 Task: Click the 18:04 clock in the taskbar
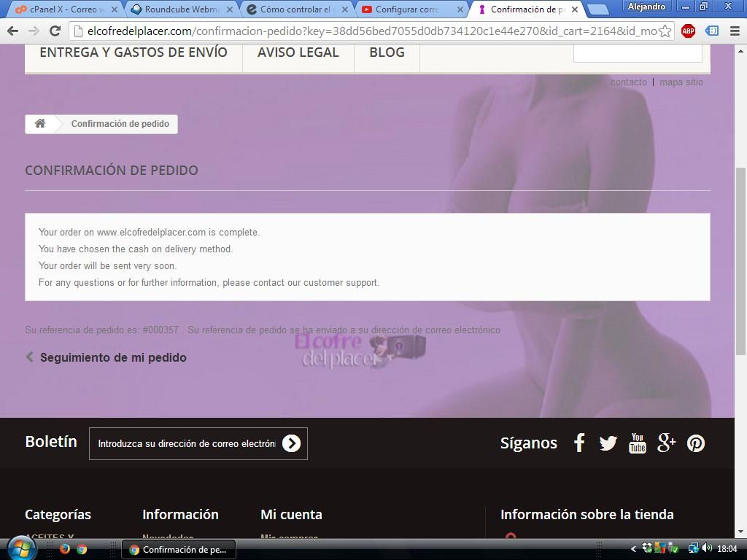[x=727, y=549]
